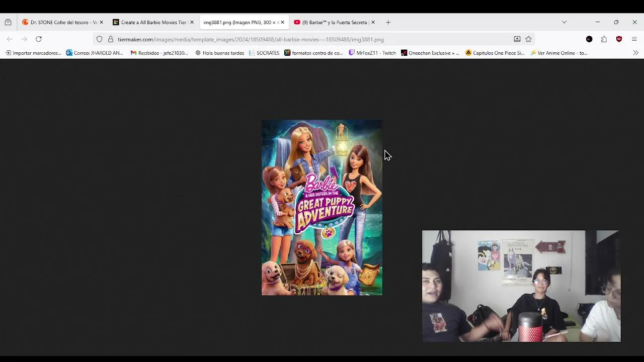The image size is (644, 362).
Task: Open the Firefox application hamburger menu
Action: pyautogui.click(x=634, y=39)
